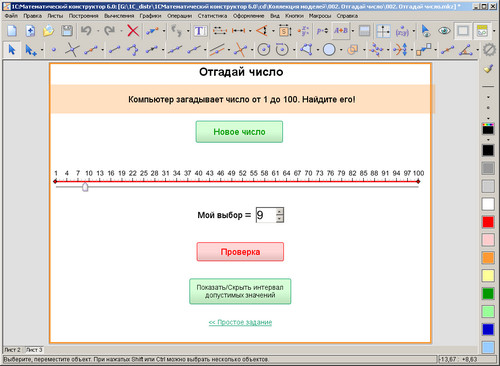Click the slider thumb under the number line
The width and height of the screenshot is (500, 366).
[85, 187]
